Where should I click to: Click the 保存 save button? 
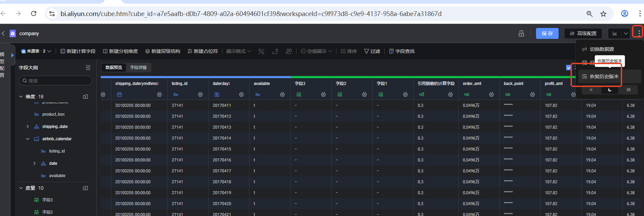547,33
